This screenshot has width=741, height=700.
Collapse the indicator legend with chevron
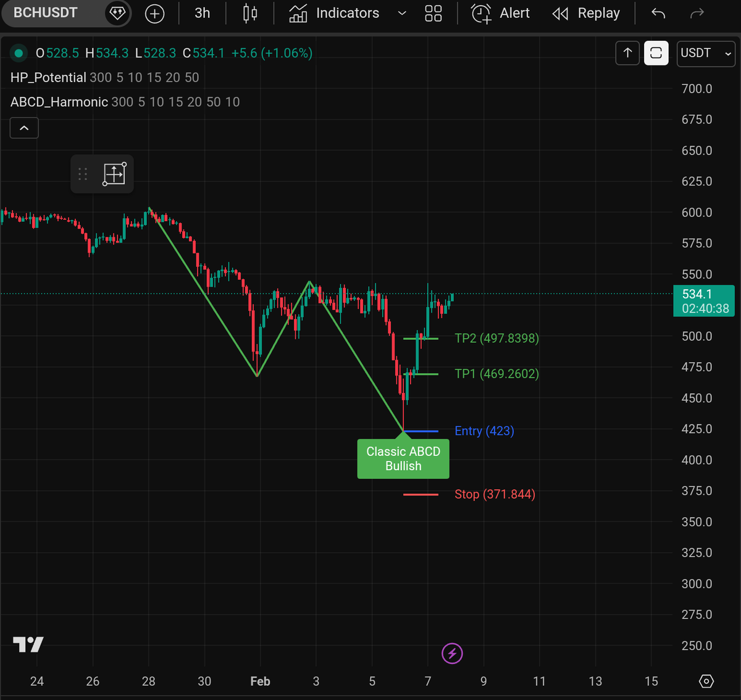point(24,128)
